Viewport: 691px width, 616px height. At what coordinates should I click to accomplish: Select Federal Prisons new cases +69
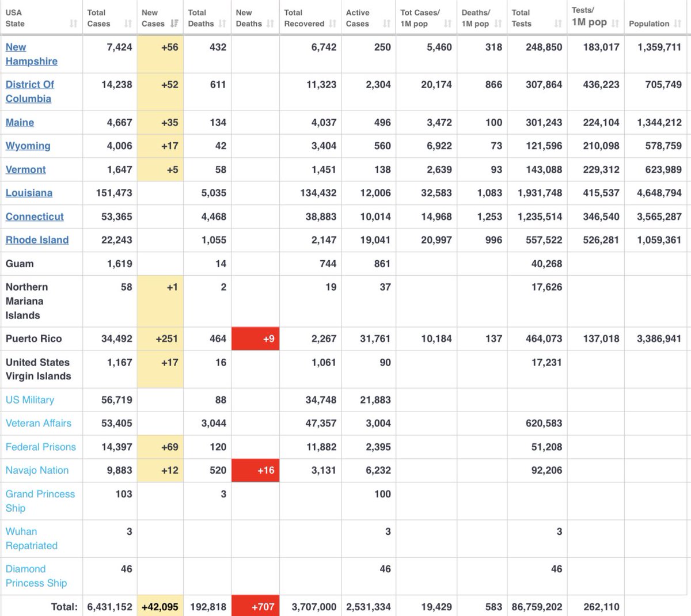[160, 447]
